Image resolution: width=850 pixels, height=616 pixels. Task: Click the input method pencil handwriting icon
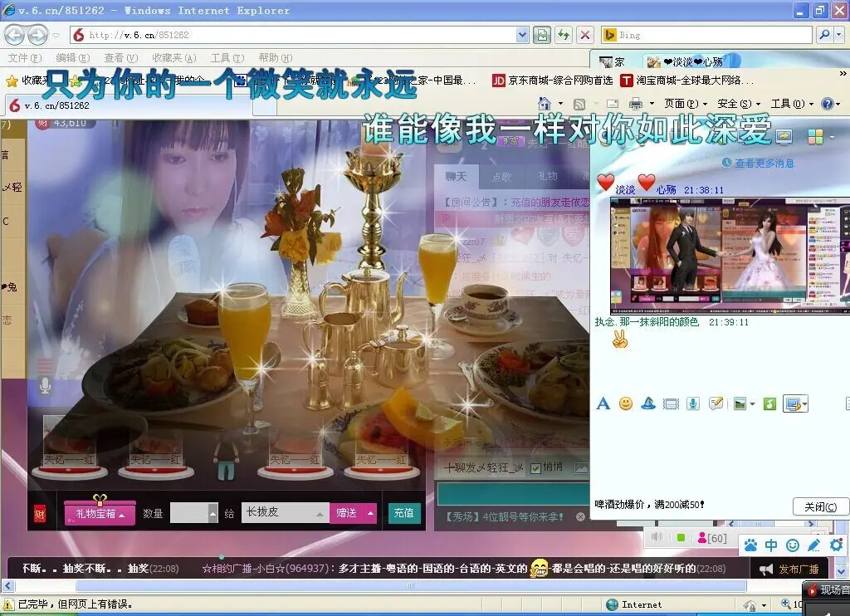pyautogui.click(x=813, y=545)
